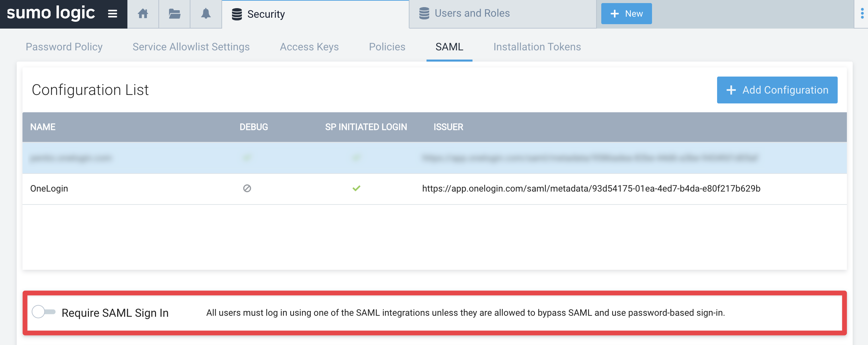
Task: Open Service Allowlist Settings tab
Action: tap(191, 47)
